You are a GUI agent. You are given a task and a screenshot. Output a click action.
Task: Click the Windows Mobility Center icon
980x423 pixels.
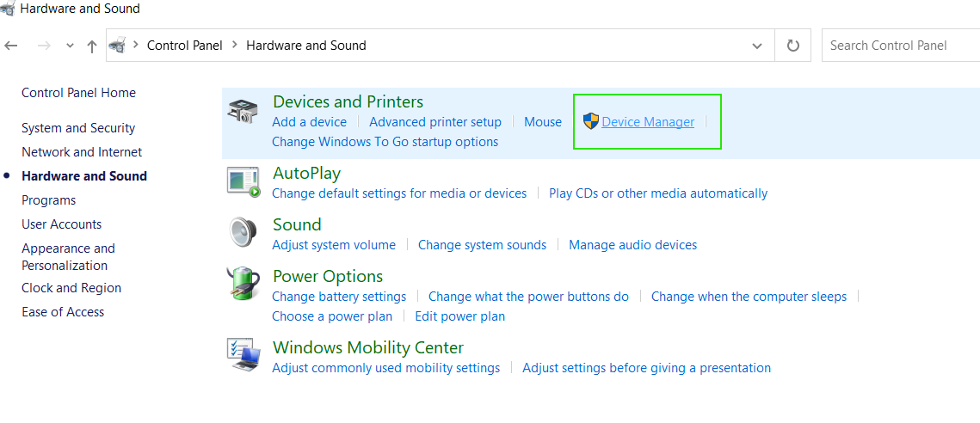coord(243,356)
